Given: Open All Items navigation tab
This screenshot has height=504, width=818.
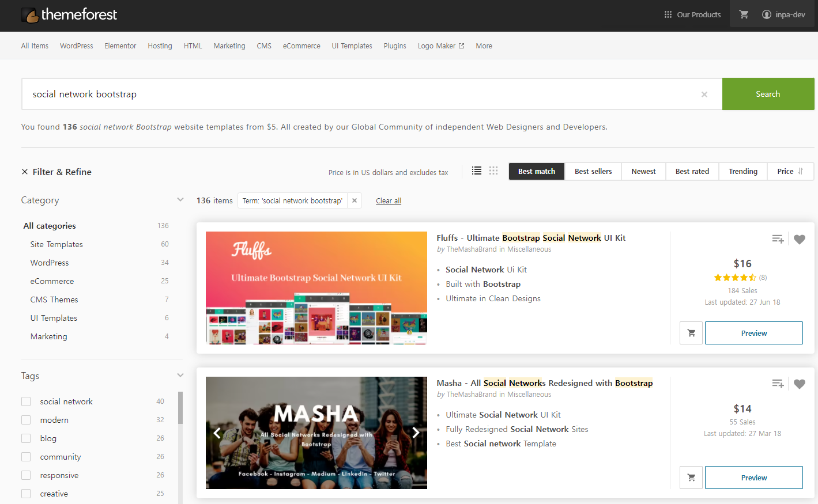Looking at the screenshot, I should pos(35,46).
